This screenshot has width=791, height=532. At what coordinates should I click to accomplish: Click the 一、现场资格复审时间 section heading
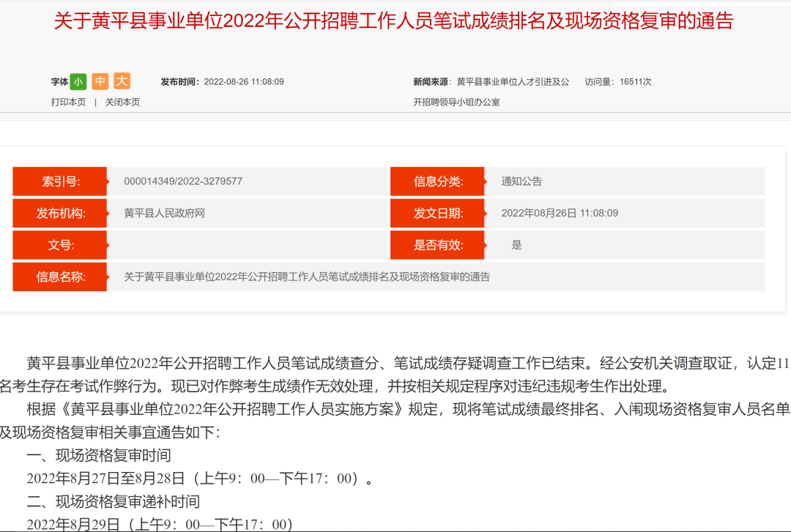(x=99, y=455)
